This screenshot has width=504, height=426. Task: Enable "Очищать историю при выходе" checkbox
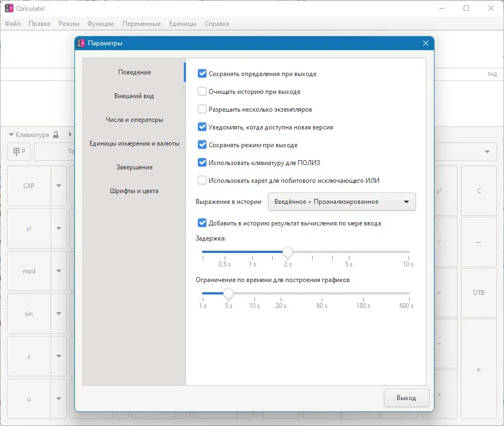point(202,91)
